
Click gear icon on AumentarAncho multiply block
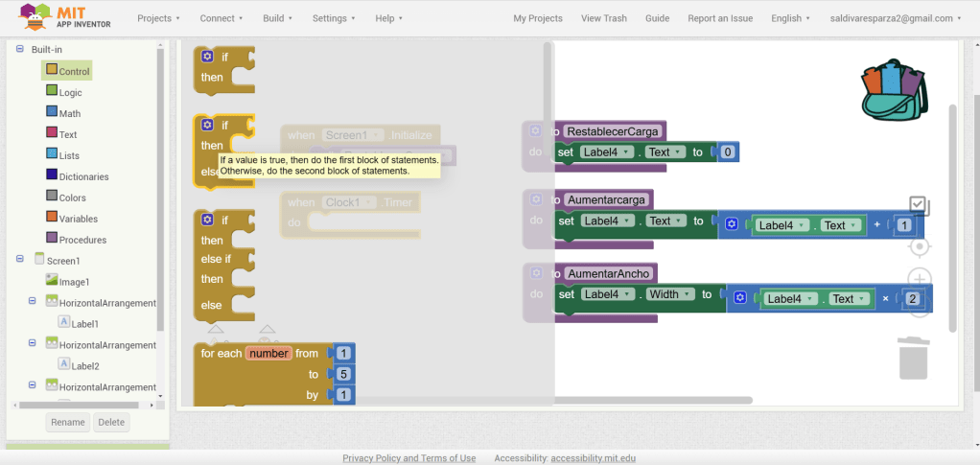(x=739, y=298)
